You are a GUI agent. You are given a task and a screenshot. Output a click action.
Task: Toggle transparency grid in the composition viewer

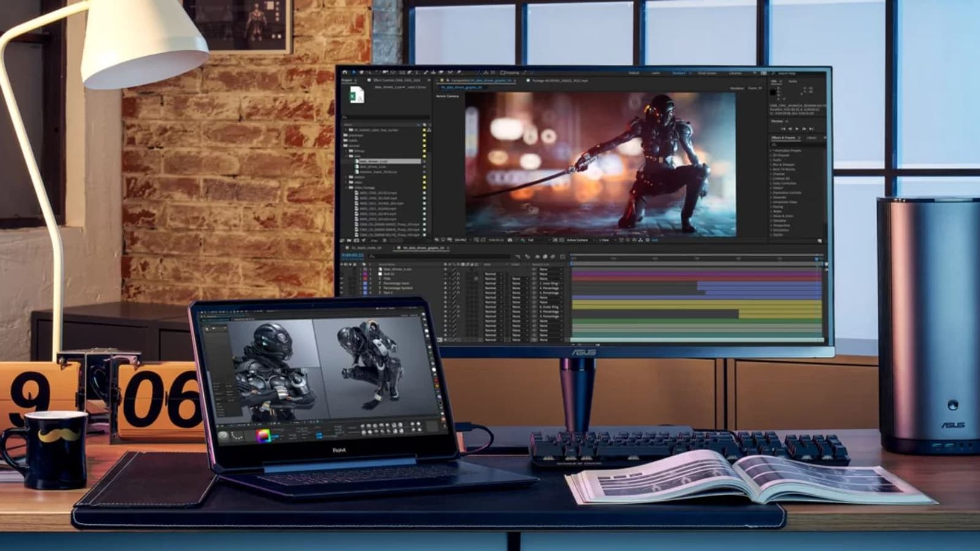pyautogui.click(x=561, y=240)
